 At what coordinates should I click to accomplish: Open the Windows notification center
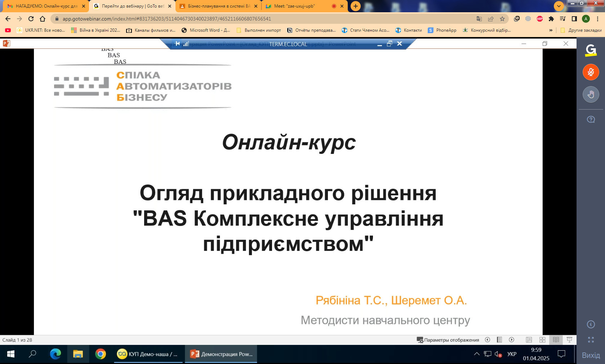pos(561,354)
